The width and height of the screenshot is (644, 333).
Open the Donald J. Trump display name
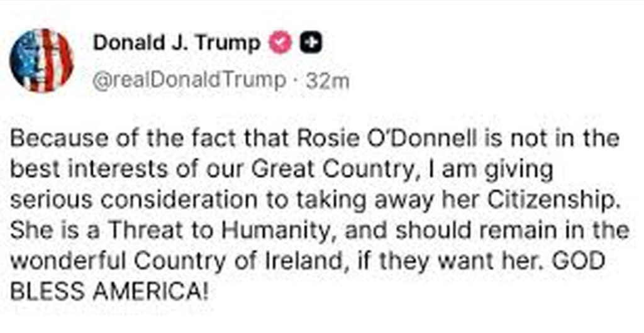[177, 43]
